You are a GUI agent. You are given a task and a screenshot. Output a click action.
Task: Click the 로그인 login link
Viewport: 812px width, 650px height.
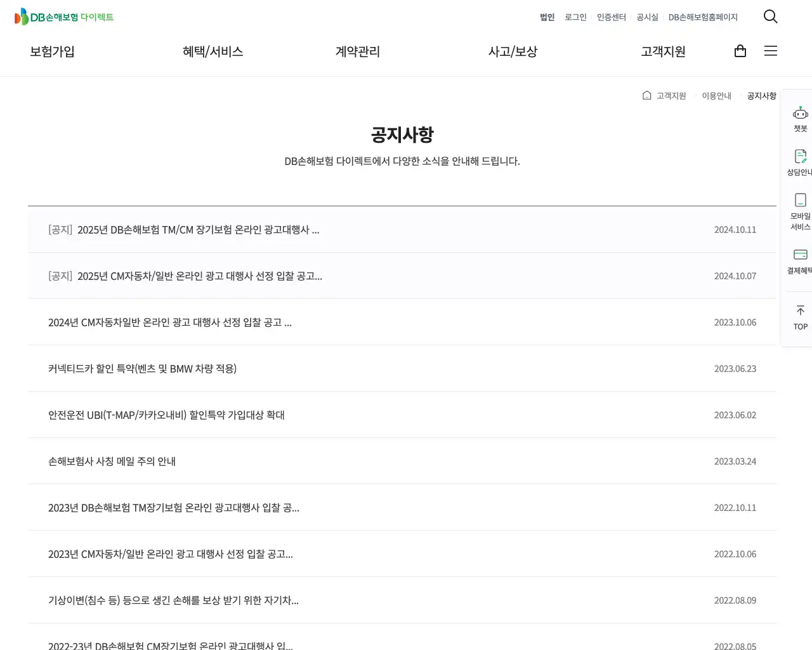[x=575, y=17]
